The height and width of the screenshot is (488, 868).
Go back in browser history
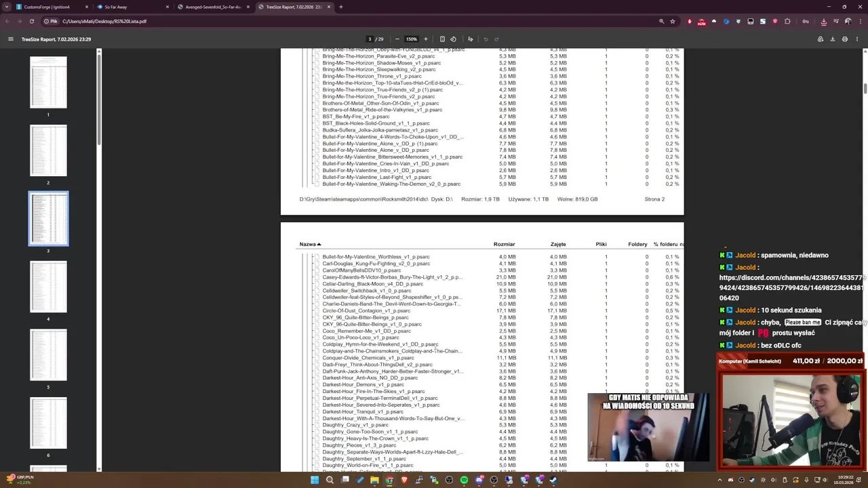7,21
